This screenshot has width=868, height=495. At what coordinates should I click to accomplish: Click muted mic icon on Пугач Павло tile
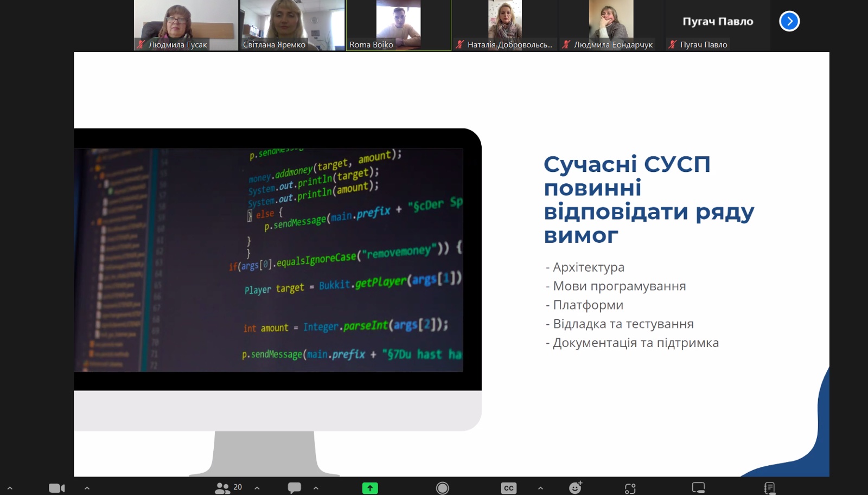coord(673,44)
